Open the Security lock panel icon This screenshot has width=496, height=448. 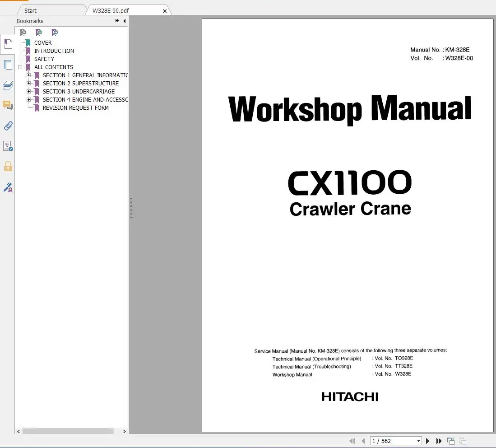pyautogui.click(x=8, y=166)
